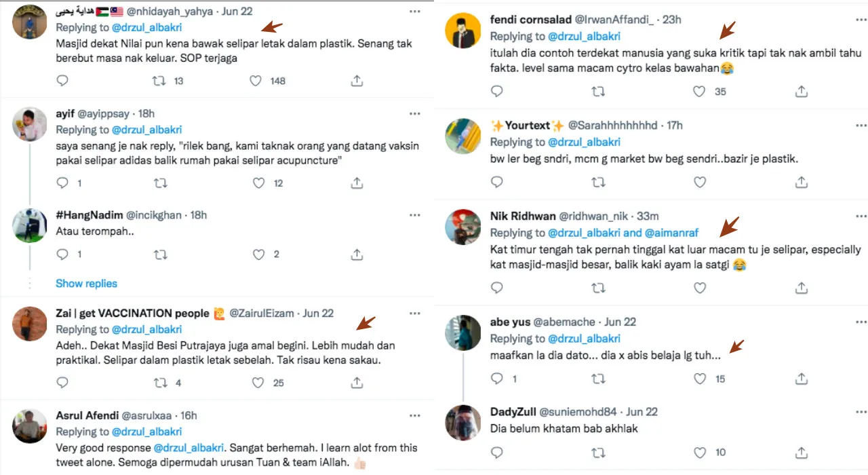Share fendi cornsalad's tweet

801,92
